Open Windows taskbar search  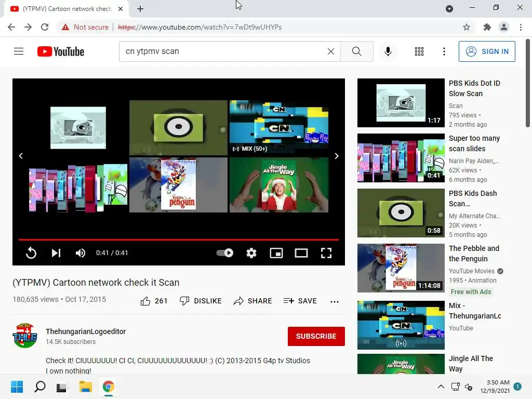click(39, 387)
